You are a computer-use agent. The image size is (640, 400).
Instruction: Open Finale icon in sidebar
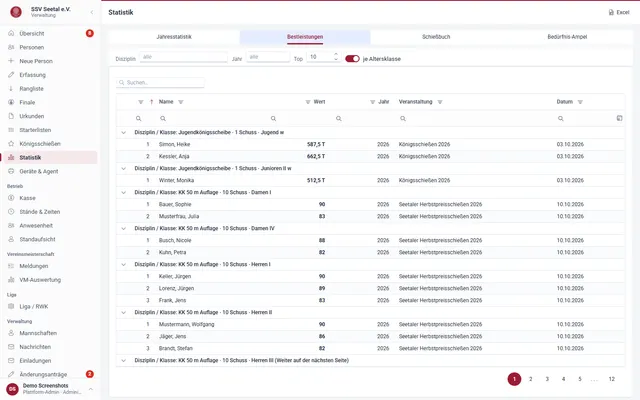click(11, 102)
